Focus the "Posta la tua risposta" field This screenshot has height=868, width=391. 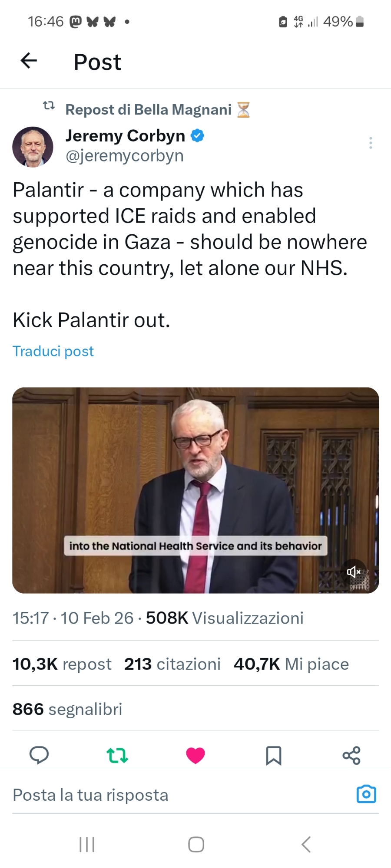click(x=174, y=795)
